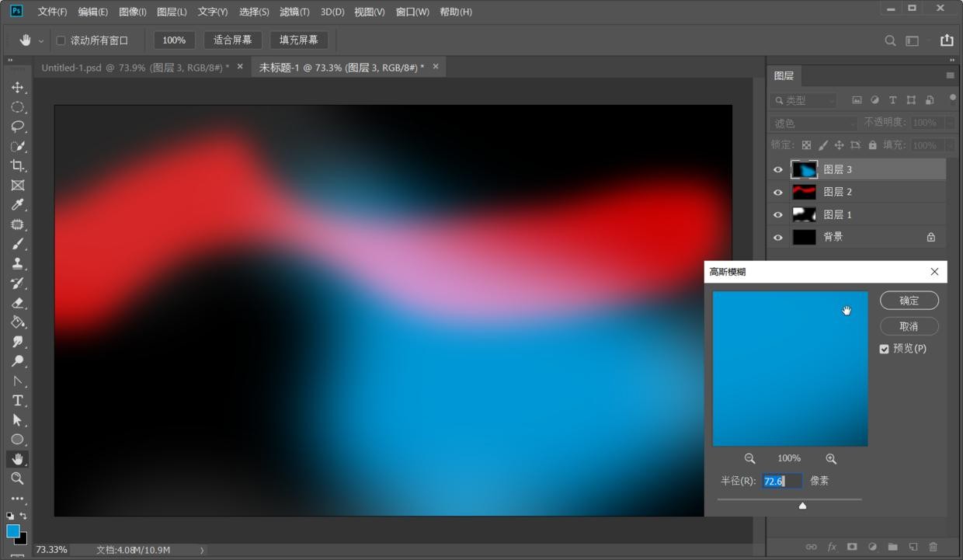Select the Crop tool
963x560 pixels.
[17, 165]
